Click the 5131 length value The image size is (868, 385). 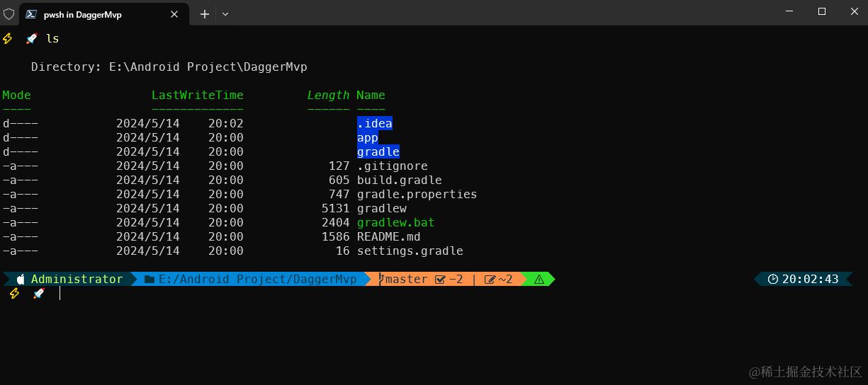coord(336,209)
